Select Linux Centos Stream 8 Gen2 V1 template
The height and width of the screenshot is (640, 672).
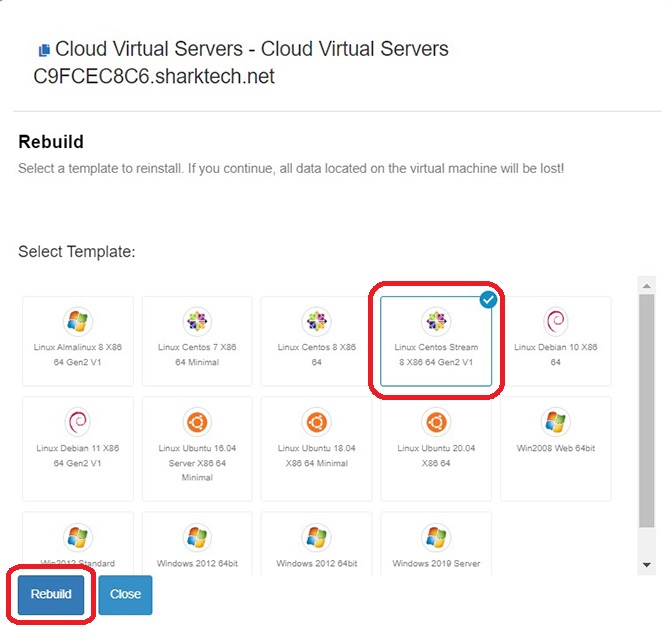point(436,341)
